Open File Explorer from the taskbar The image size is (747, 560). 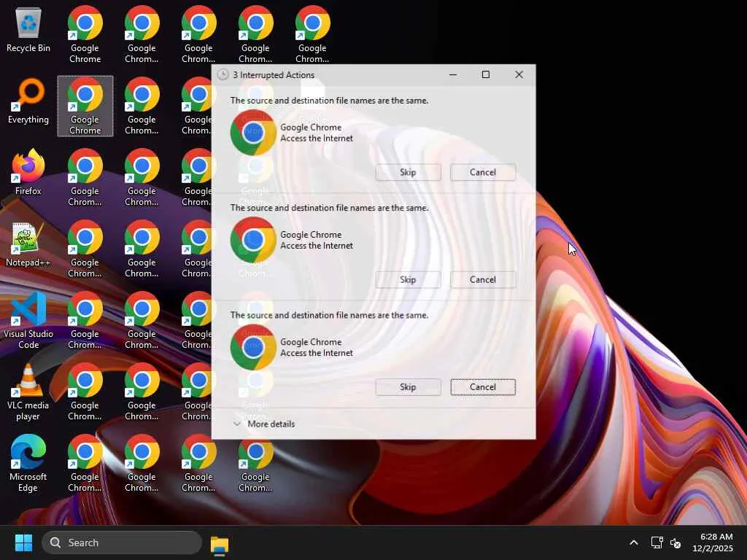coord(220,544)
